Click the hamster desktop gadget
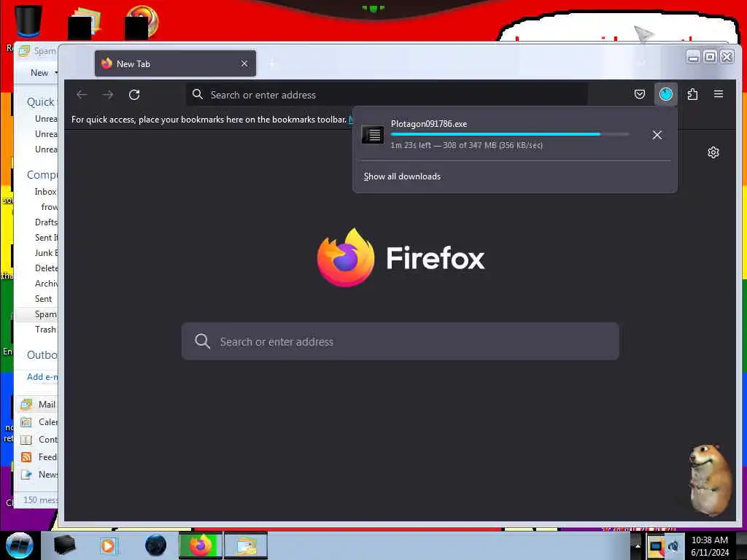 pyautogui.click(x=710, y=480)
